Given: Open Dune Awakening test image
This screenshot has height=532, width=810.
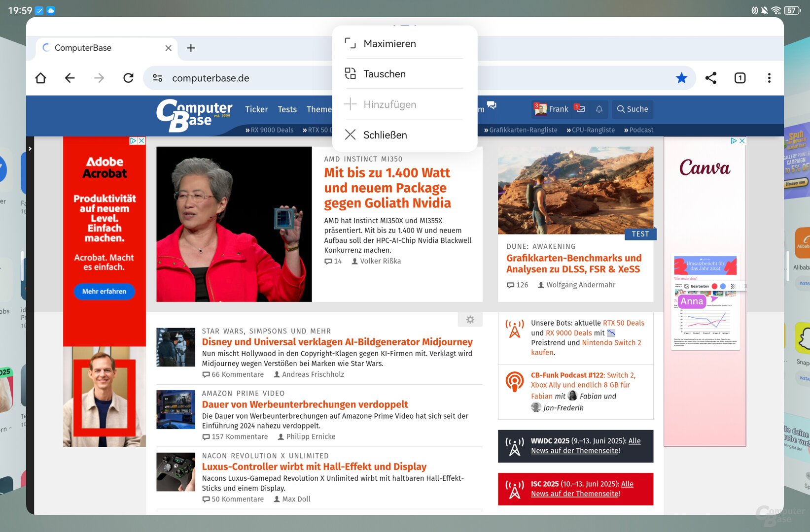Looking at the screenshot, I should [x=575, y=190].
